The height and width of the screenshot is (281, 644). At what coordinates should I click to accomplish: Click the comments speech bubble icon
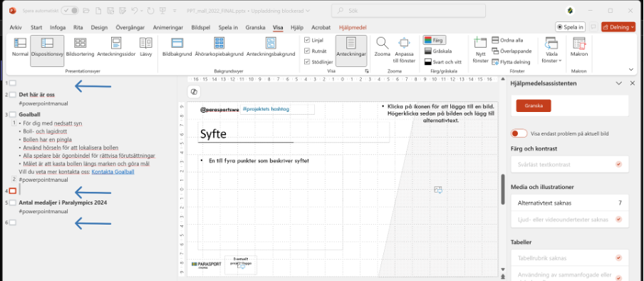point(593,27)
